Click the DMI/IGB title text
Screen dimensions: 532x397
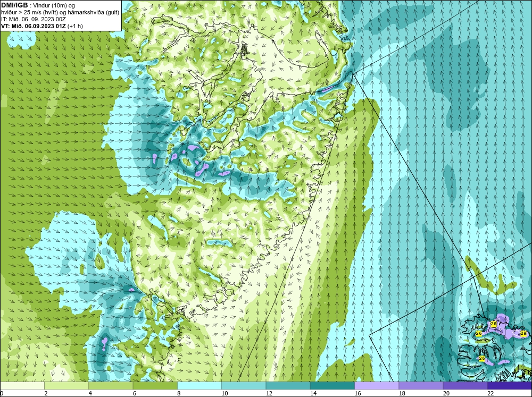[14, 5]
